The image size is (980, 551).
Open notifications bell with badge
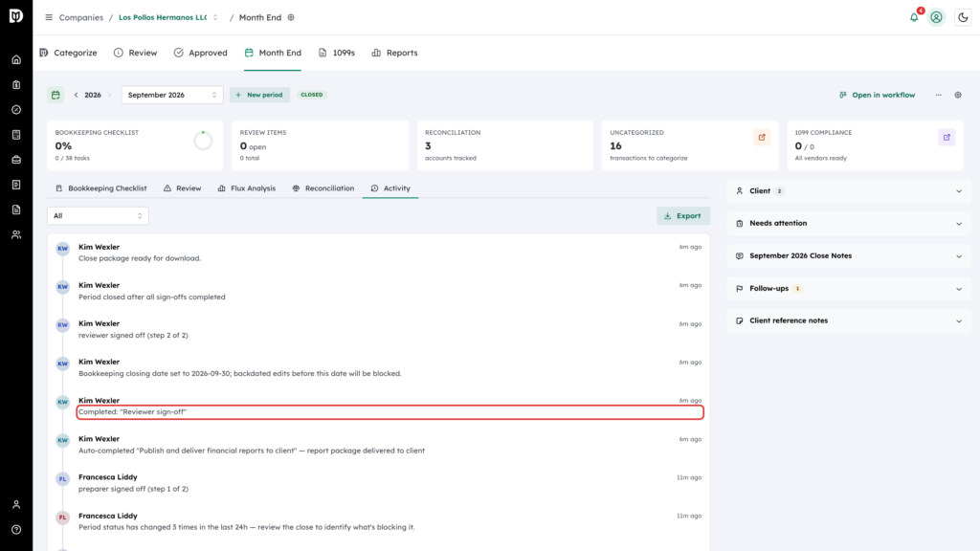pos(914,17)
